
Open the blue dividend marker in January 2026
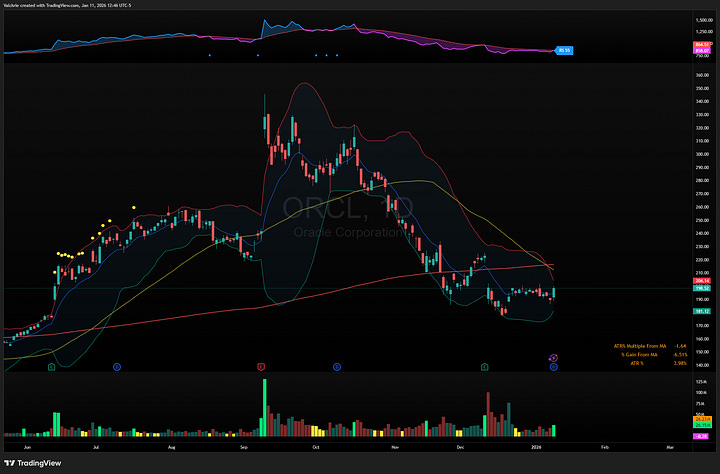tap(553, 367)
